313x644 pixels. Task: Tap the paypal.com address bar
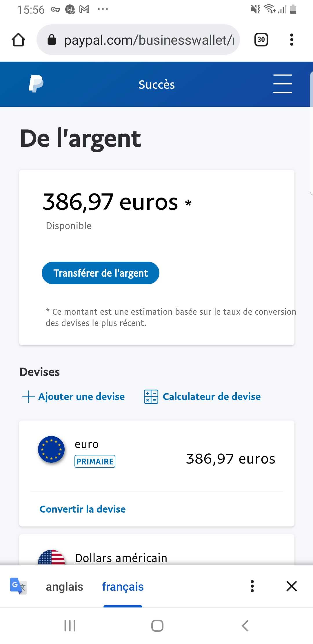point(148,40)
